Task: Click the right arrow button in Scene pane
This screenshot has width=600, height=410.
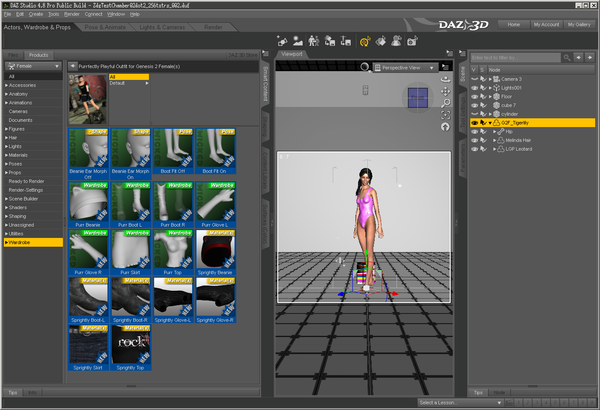Action: pyautogui.click(x=590, y=57)
